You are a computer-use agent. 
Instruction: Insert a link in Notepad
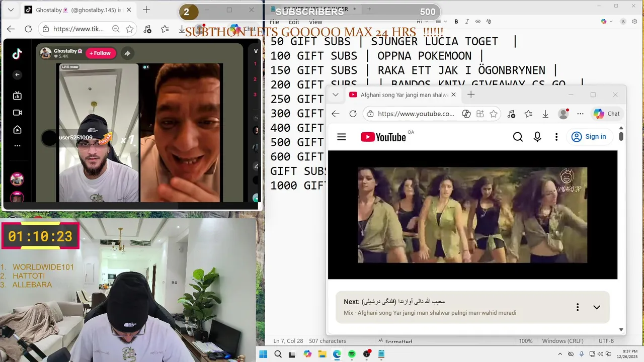pyautogui.click(x=478, y=22)
